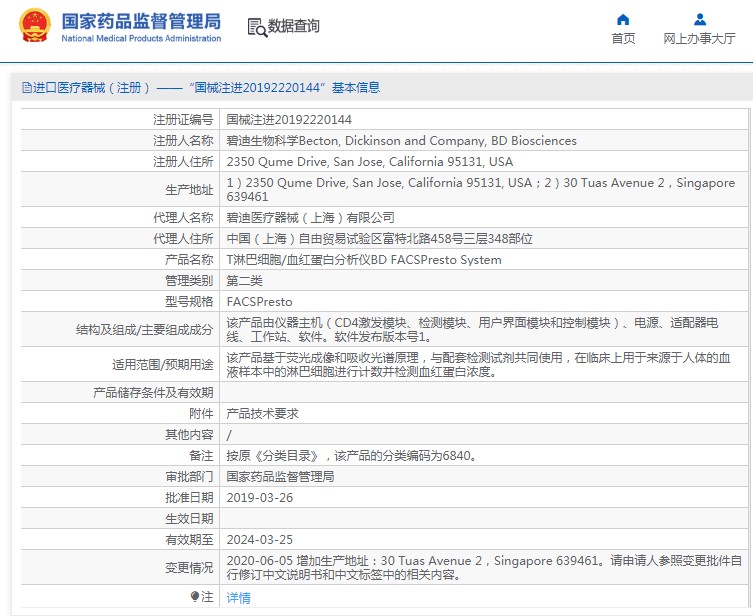
Task: Open 网上办事大厅 service hall
Action: (699, 38)
